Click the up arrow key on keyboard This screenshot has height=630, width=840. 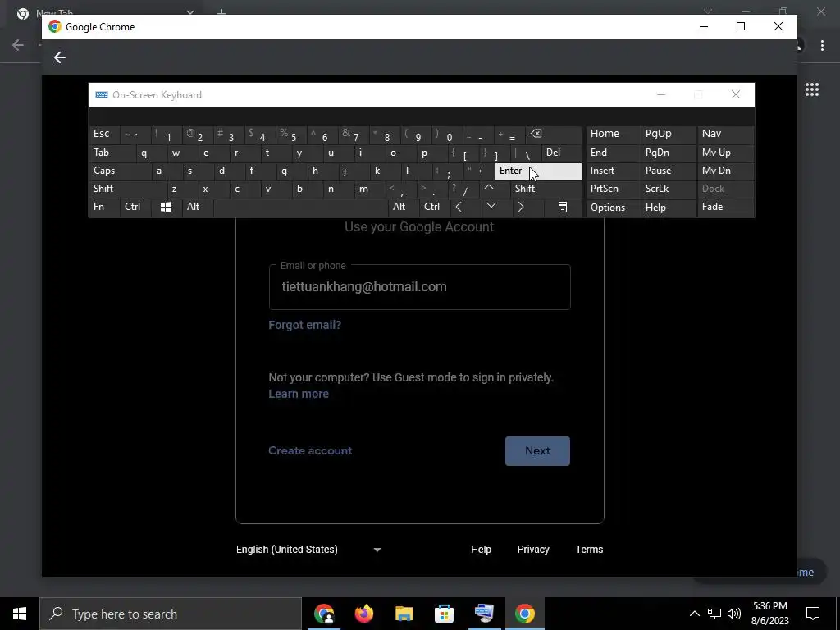(x=489, y=189)
